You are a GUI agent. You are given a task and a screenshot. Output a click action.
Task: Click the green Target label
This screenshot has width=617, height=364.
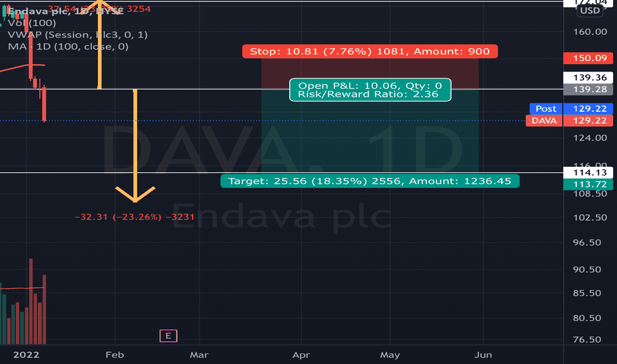click(370, 181)
